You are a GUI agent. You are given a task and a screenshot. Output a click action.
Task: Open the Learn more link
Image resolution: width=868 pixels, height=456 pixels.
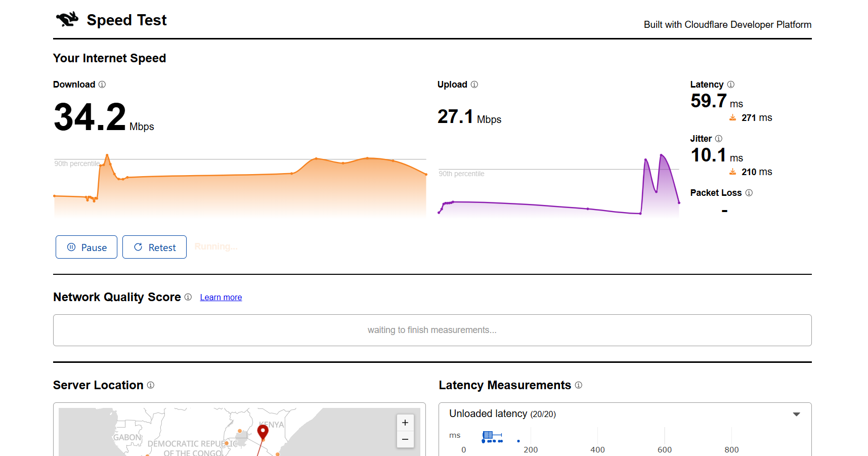(x=221, y=298)
